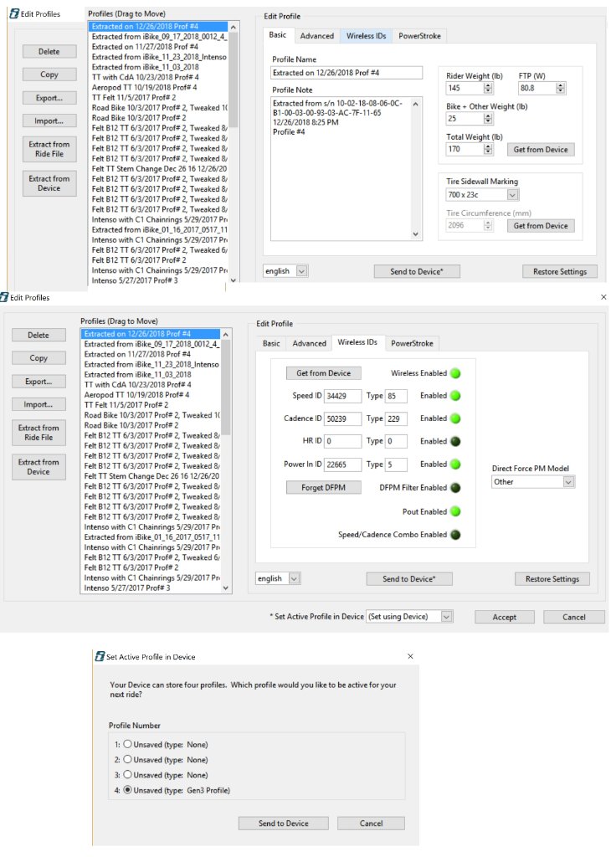The width and height of the screenshot is (616, 857).
Task: Open PowerStroke tab beside the active Wireless IDs tab
Action: tap(412, 343)
